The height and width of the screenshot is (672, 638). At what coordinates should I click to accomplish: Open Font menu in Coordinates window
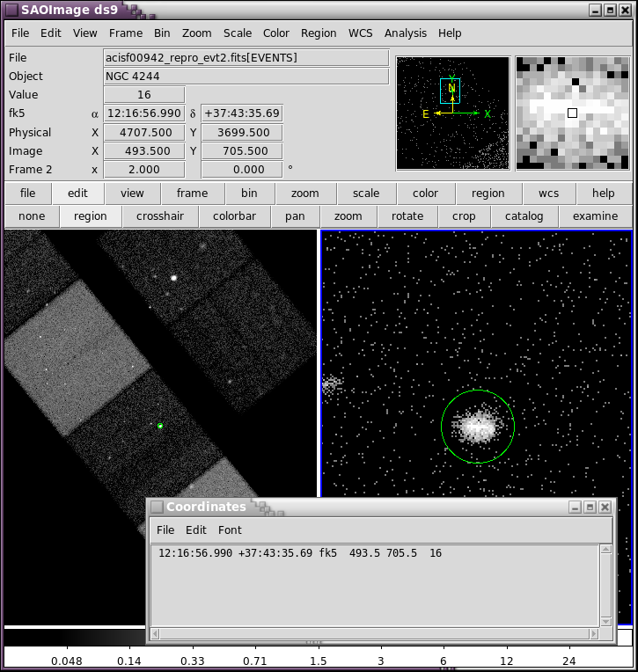pyautogui.click(x=230, y=530)
